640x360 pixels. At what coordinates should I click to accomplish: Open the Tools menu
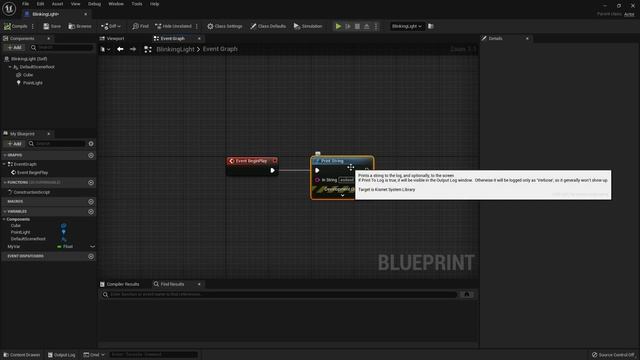[x=137, y=4]
